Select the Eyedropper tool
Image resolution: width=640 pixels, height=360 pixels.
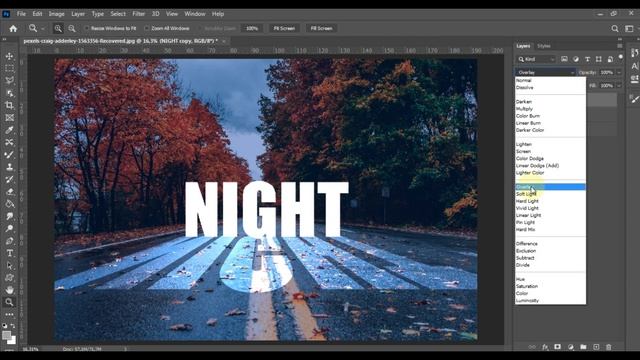[9, 130]
